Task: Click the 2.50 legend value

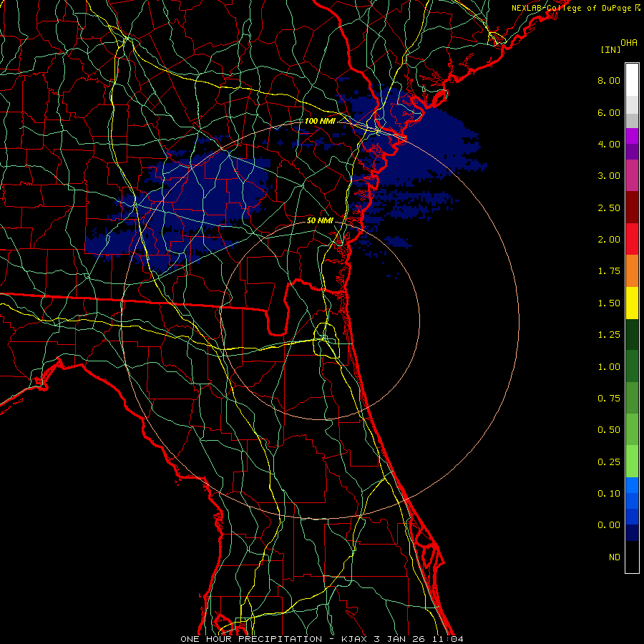Action: click(x=609, y=208)
